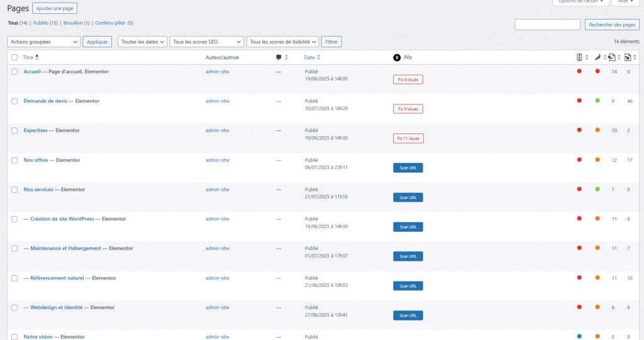Screen dimensions: 644x340
Task: Open the Actions groupées dropdown
Action: [x=43, y=42]
